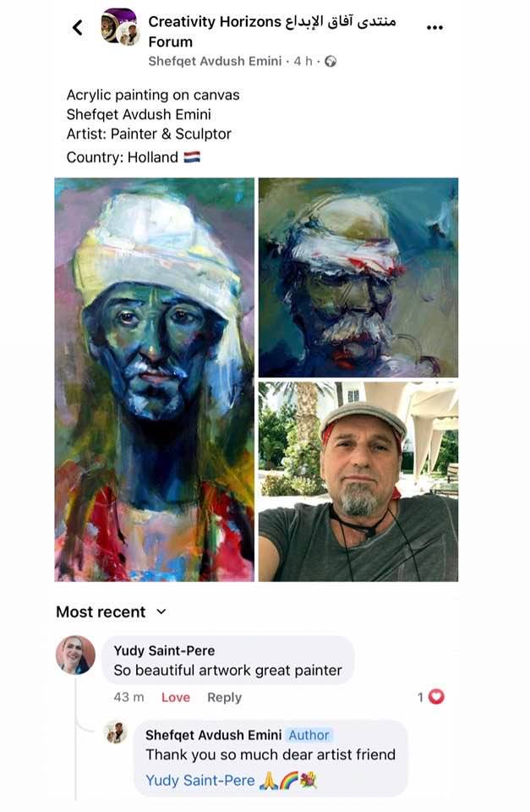
Task: Click the chevron next to Most recent
Action: [161, 612]
